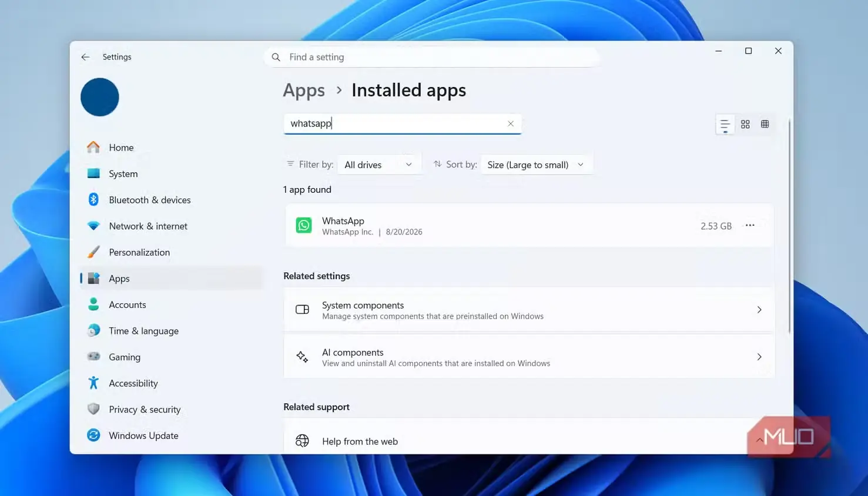This screenshot has height=496, width=868.
Task: Click the Home house icon in sidebar
Action: tap(93, 147)
